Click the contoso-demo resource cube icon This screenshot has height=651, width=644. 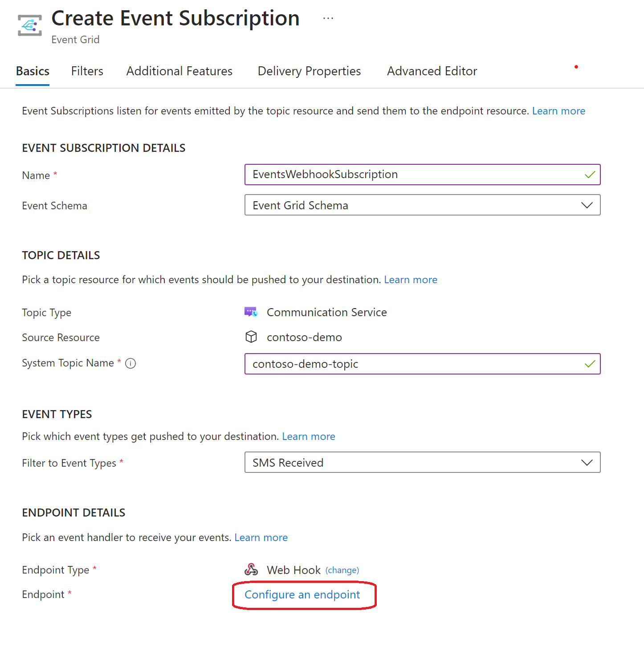(x=251, y=337)
